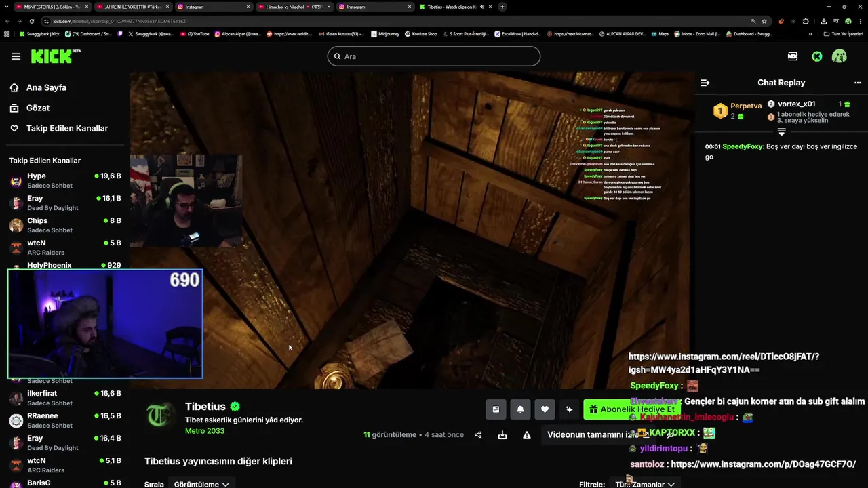Open Konfuse Shop bookmark
Image resolution: width=868 pixels, height=488 pixels.
tap(421, 33)
